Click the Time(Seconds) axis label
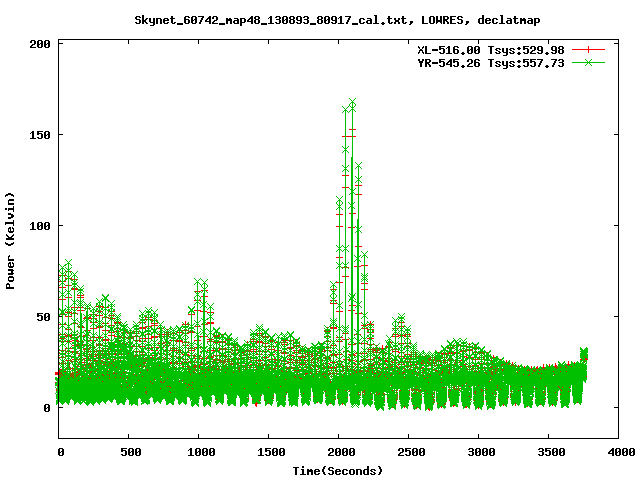 point(338,471)
